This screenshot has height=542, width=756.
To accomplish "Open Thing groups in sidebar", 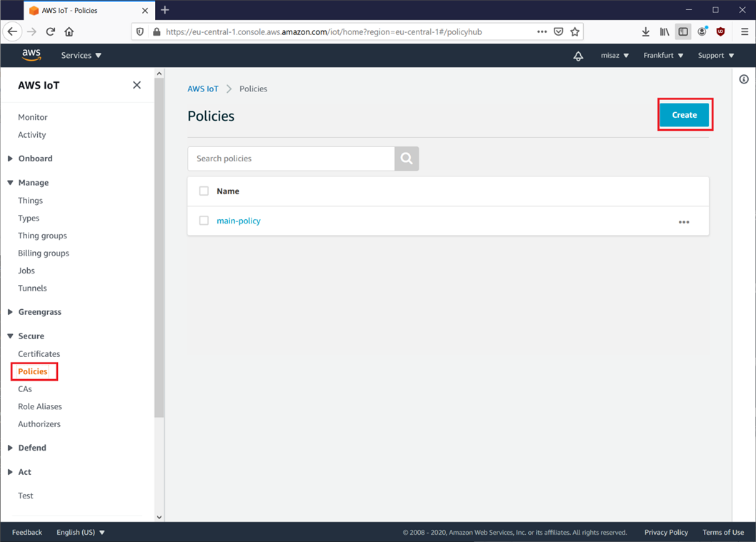I will pos(42,236).
